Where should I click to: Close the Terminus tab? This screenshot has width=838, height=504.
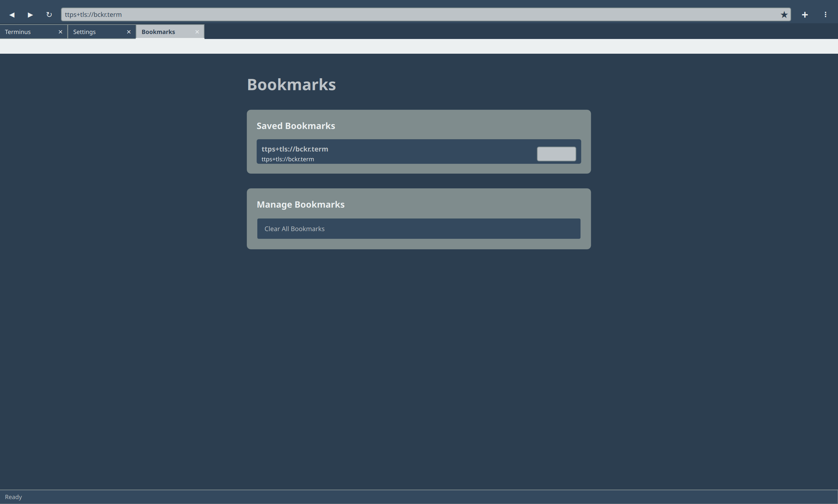(x=61, y=31)
